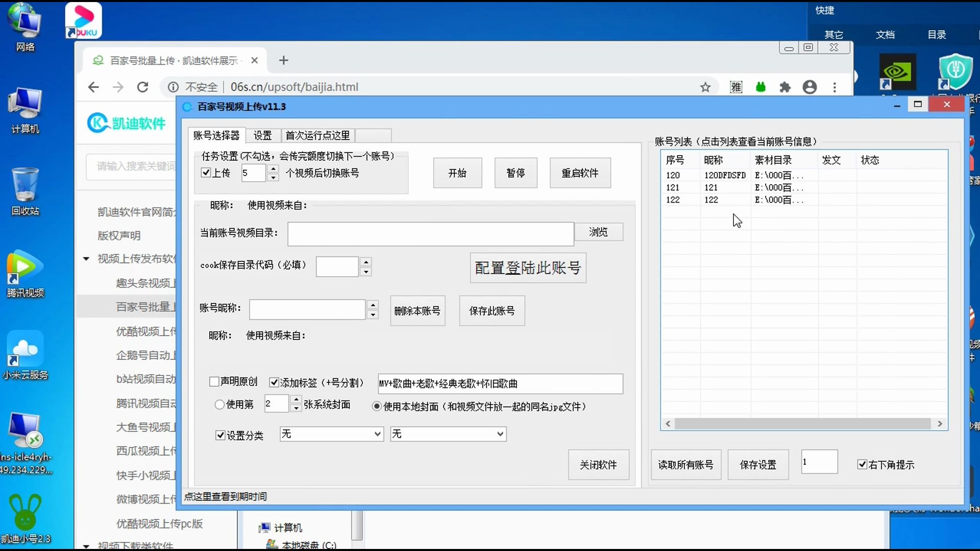Toggle the 添加标签 checkbox

point(274,382)
